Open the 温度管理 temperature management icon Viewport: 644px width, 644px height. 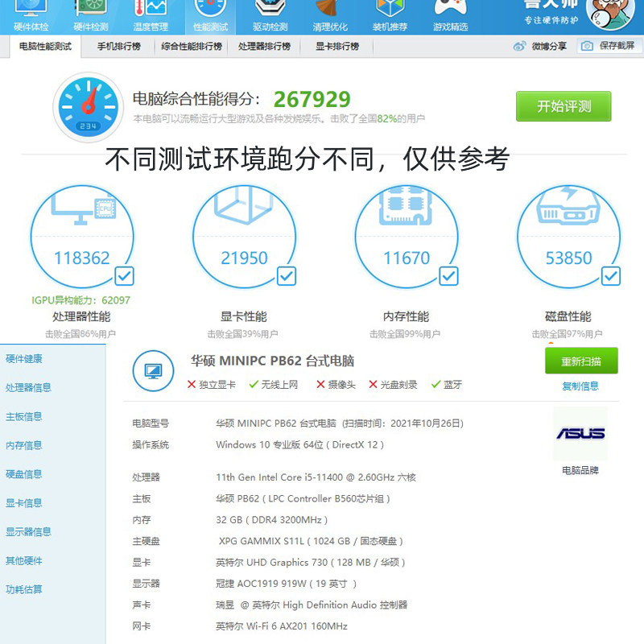point(151,16)
